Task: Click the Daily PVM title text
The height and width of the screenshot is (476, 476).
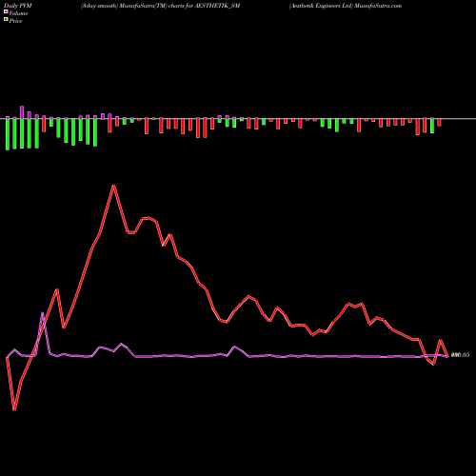Action: [x=18, y=6]
